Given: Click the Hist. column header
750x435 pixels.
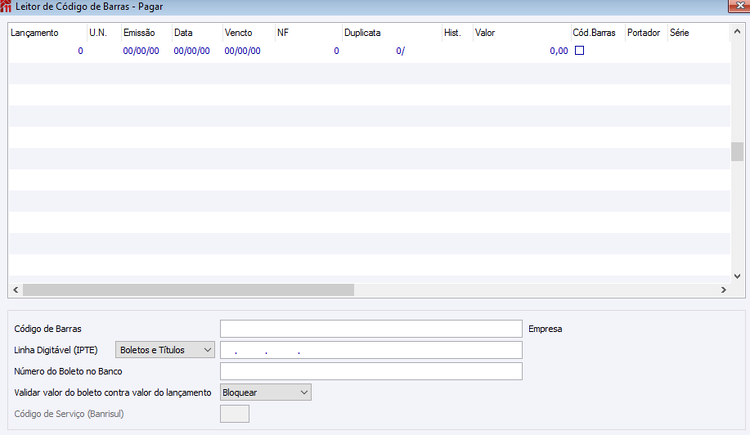Looking at the screenshot, I should [x=457, y=33].
